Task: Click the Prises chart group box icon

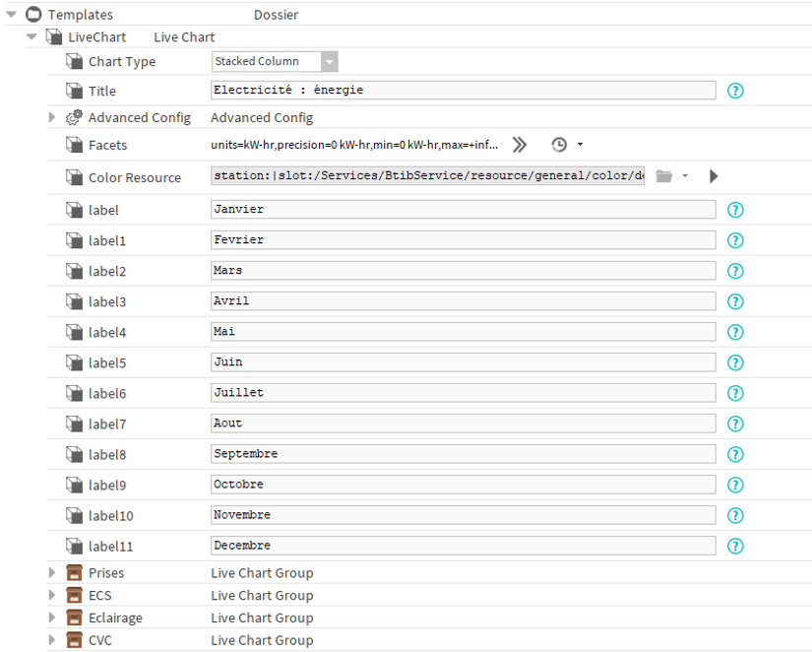Action: (x=74, y=572)
